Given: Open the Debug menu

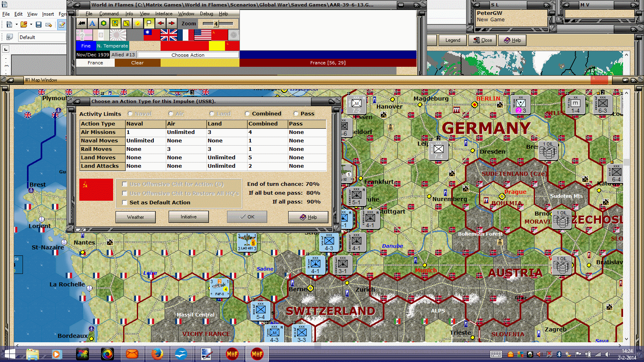Looking at the screenshot, I should (x=206, y=14).
